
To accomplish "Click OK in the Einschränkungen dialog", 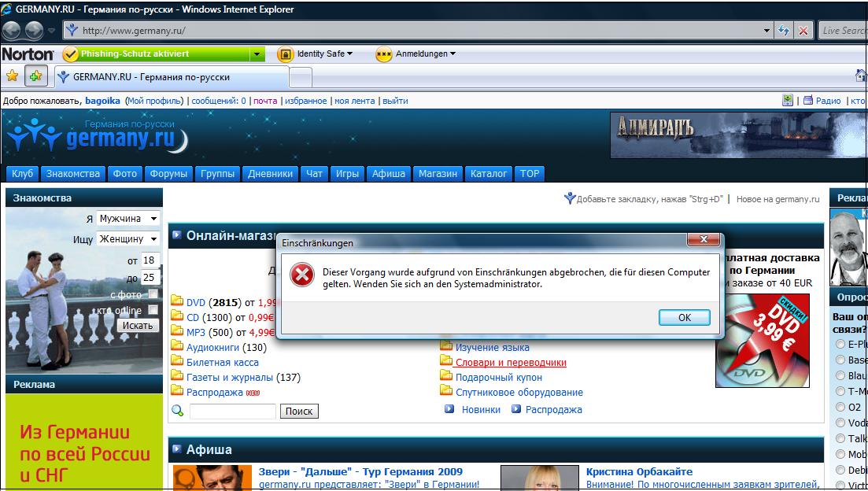I will tap(684, 317).
